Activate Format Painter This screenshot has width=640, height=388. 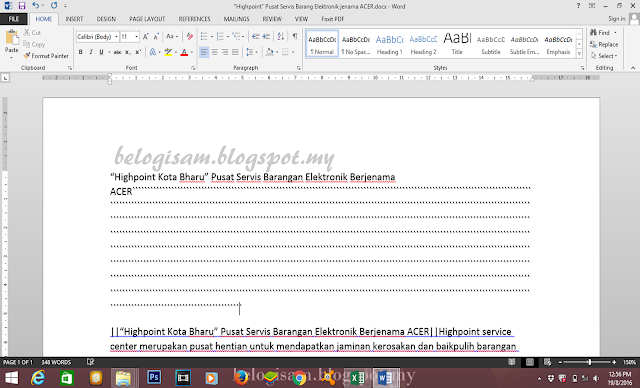(45, 55)
